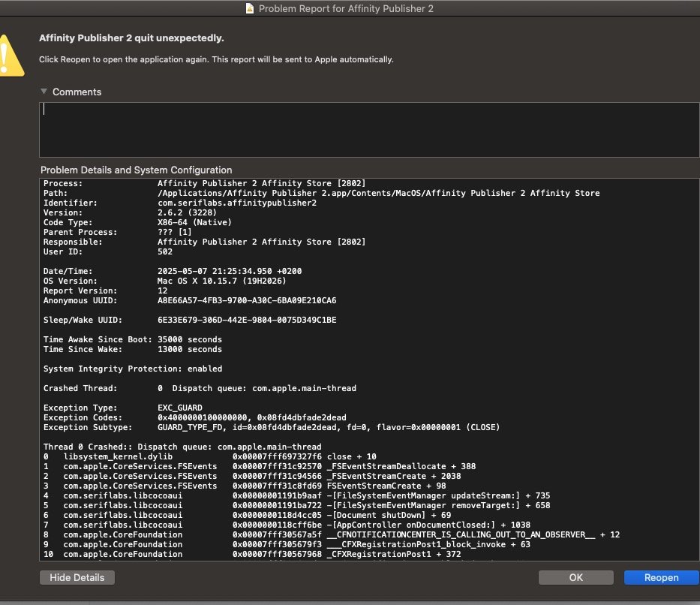Click the "GUARD_TYPE_FD" exception subtype line

(272, 427)
